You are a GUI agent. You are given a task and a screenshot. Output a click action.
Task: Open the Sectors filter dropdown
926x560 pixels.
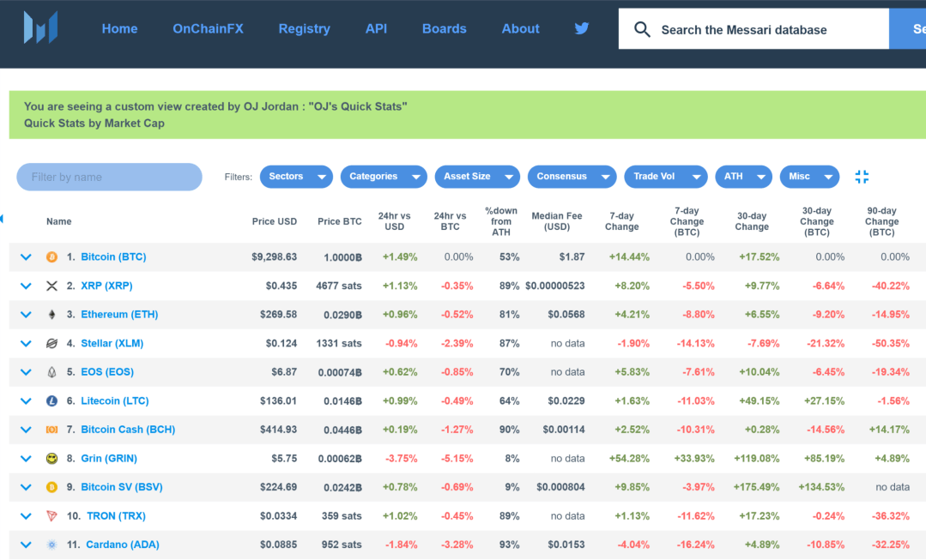pos(296,177)
